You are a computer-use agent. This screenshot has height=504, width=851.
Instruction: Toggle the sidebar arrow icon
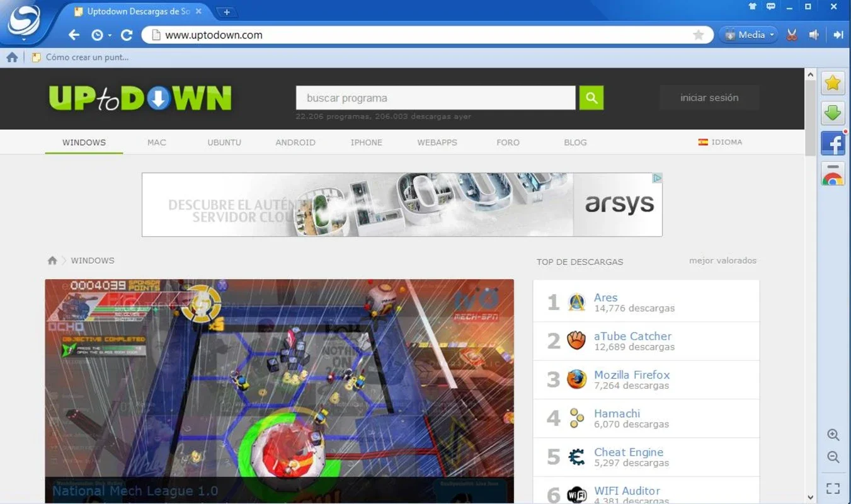pos(838,35)
